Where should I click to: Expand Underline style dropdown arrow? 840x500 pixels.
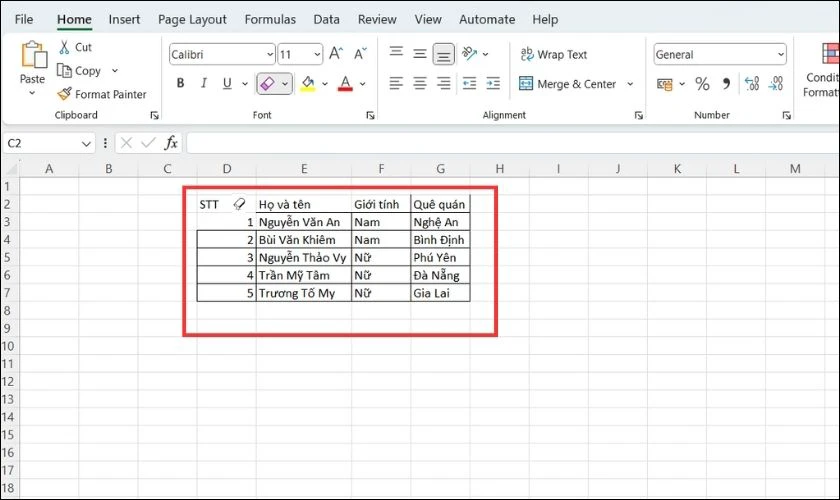[245, 84]
